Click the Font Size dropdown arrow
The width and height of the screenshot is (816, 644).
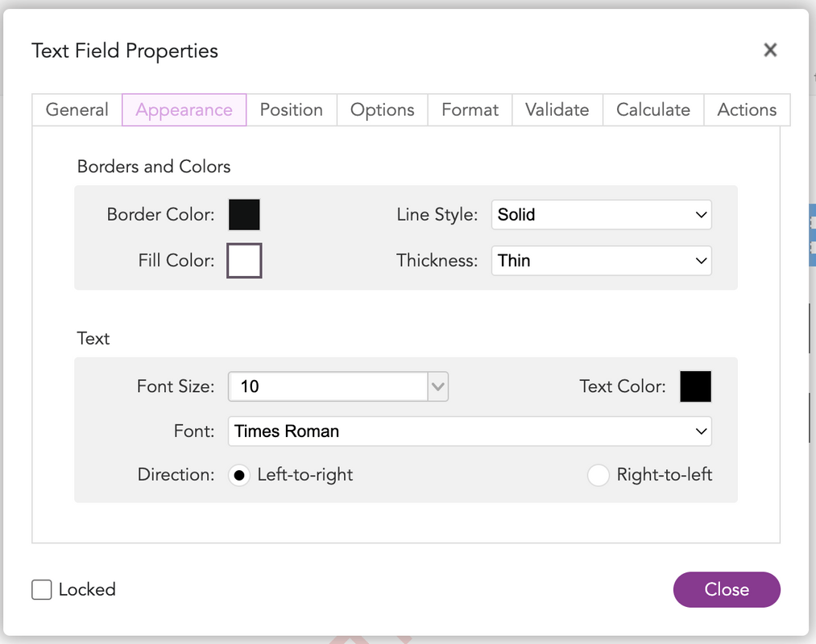click(438, 386)
